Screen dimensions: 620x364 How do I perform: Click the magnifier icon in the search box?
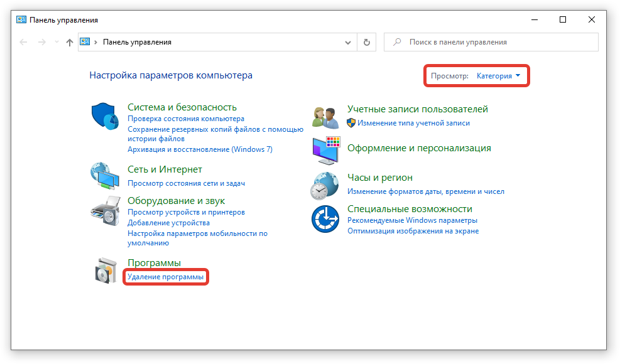(x=397, y=42)
